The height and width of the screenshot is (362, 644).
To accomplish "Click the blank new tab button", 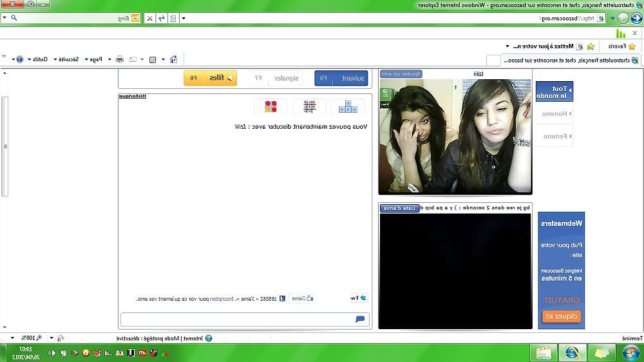I will tap(493, 61).
